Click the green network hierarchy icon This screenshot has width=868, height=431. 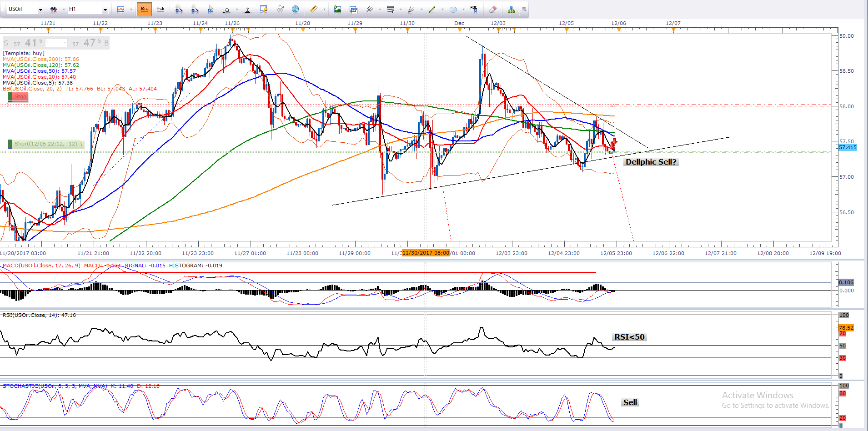[512, 9]
